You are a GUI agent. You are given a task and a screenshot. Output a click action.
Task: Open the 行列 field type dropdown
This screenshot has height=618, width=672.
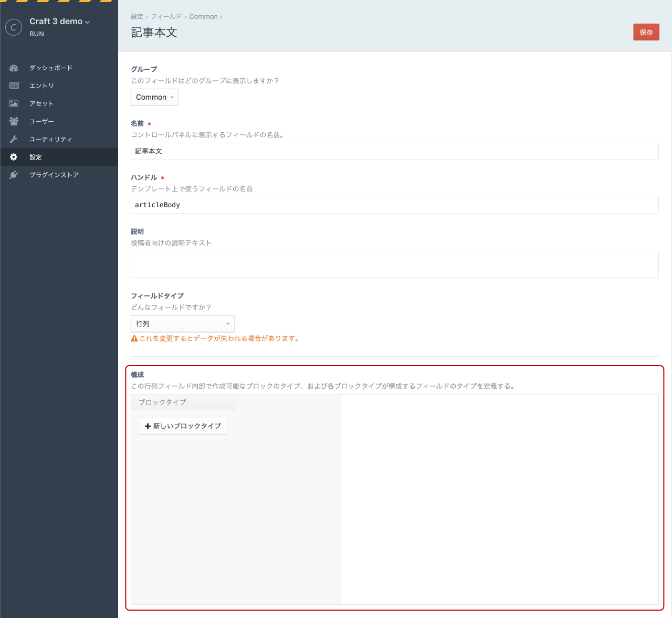(x=182, y=324)
